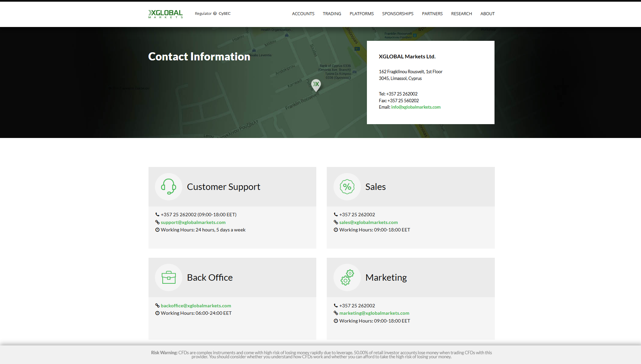Click the Risk Warning banner text
The width and height of the screenshot is (641, 364).
tap(321, 355)
